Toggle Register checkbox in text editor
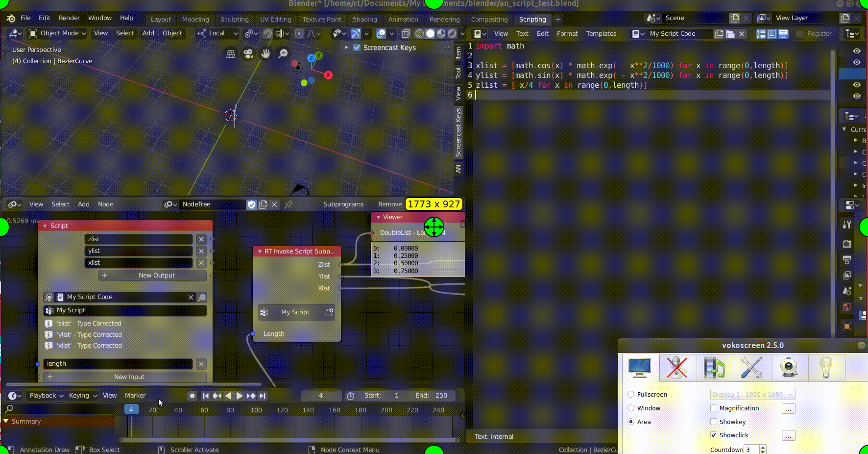The image size is (868, 454). tap(800, 34)
